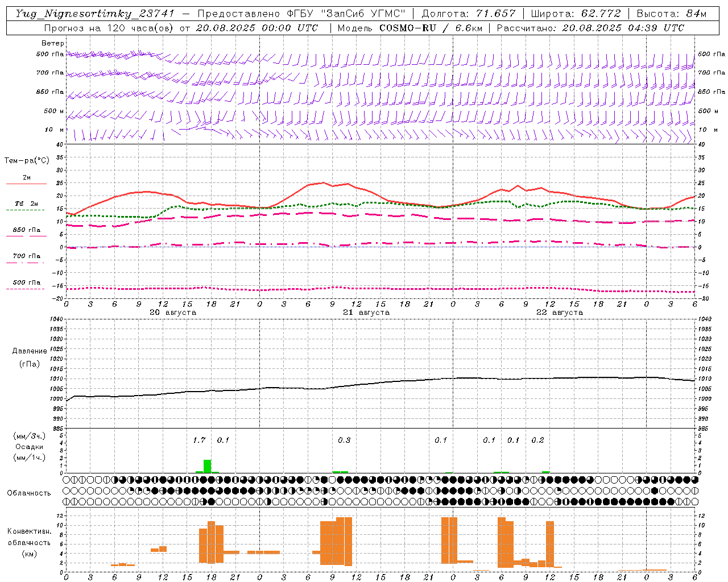
Task: Click the (мм/3ч.) precipitation unit label
Action: (30, 436)
